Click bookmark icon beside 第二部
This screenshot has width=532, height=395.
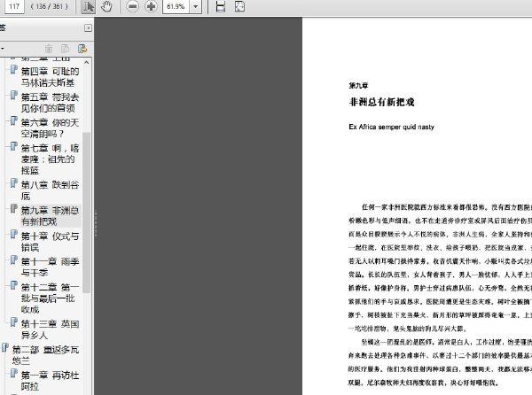click(x=4, y=348)
